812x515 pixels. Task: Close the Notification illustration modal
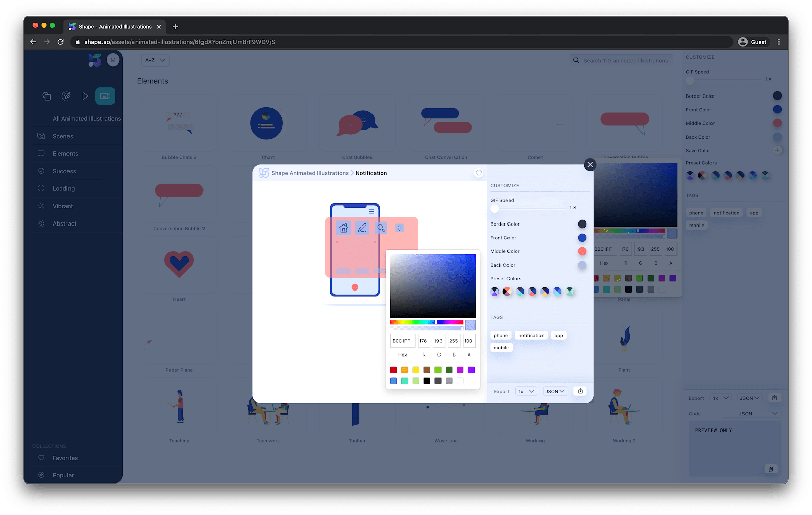590,165
